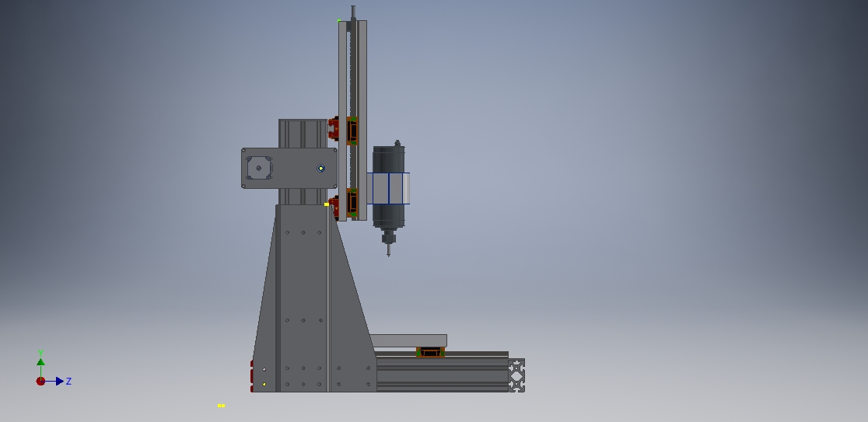The width and height of the screenshot is (868, 422).
Task: Click the Z axis arrow on the triad
Action: 59,381
